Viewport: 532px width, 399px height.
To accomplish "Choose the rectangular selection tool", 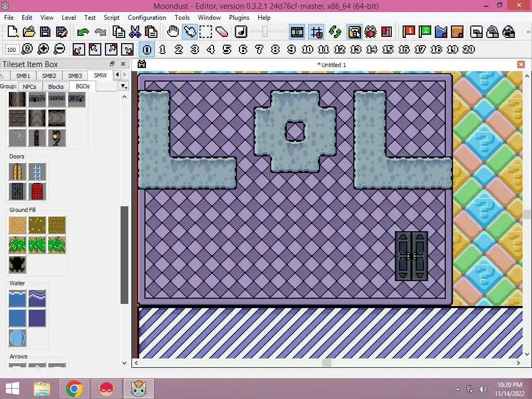I will coord(206,32).
